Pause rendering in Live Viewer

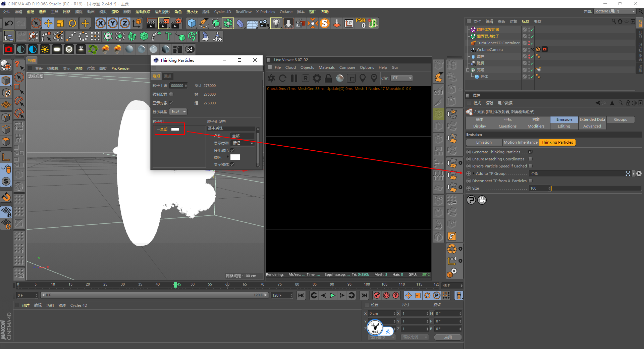pos(294,78)
